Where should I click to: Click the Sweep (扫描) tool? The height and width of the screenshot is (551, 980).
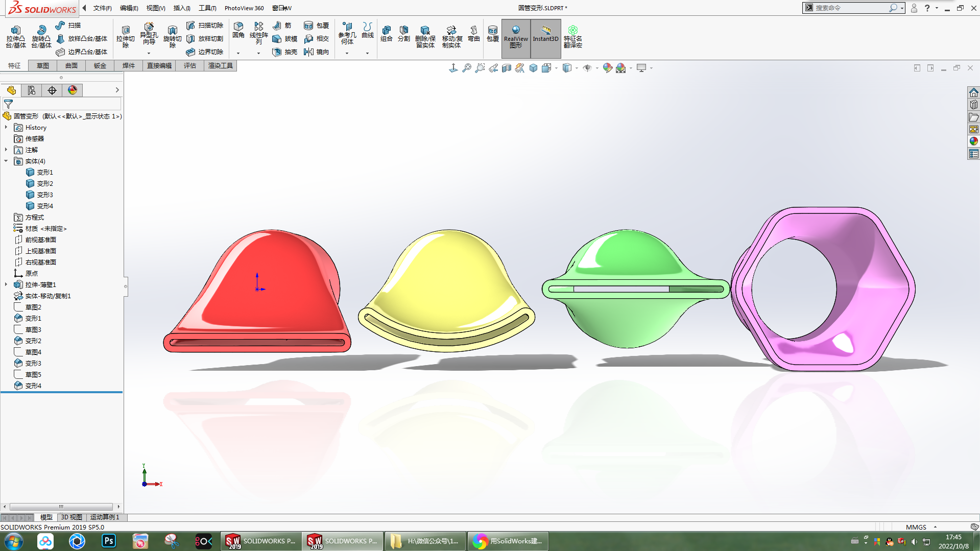tap(68, 25)
